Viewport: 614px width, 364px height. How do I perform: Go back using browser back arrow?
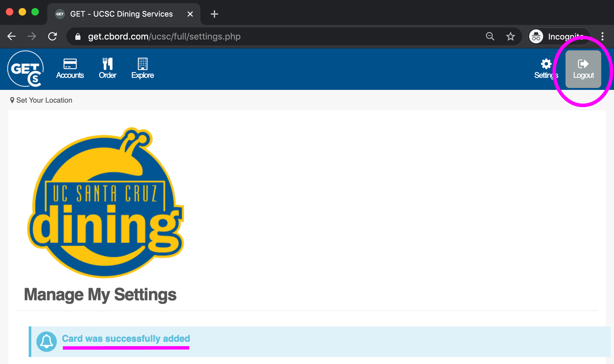[x=11, y=36]
